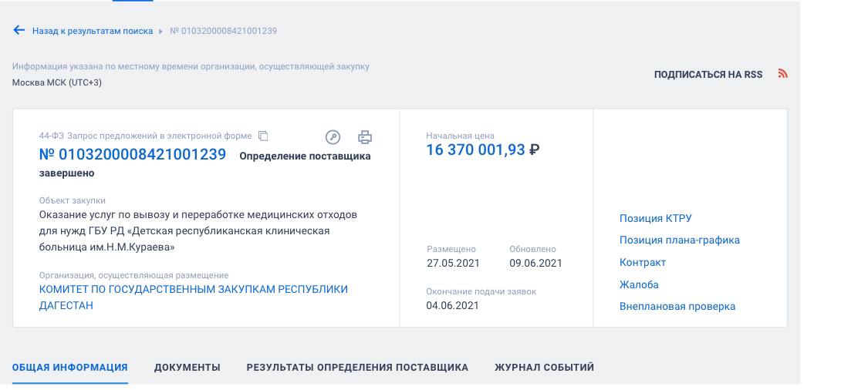Open Комитет по государственным закупкам organization link
The height and width of the screenshot is (390, 868).
(193, 298)
